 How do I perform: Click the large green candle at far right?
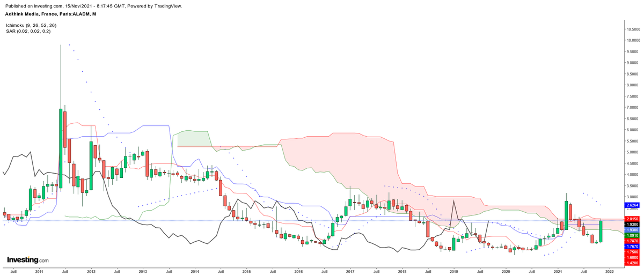tap(601, 231)
